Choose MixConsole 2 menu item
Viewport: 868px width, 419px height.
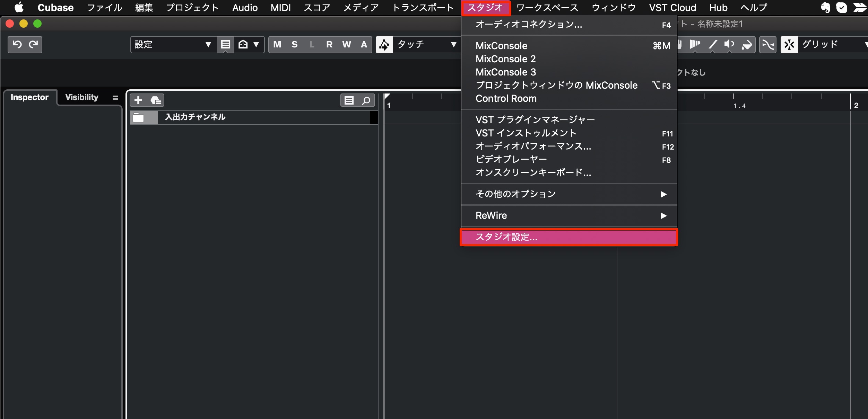coord(569,59)
